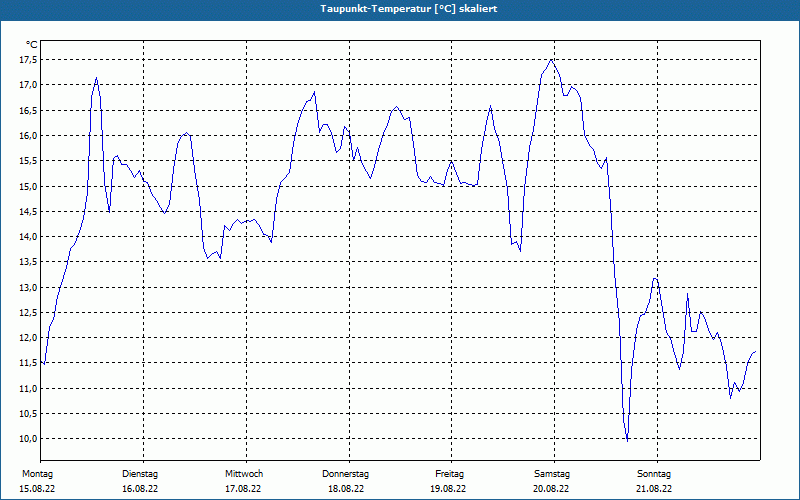Click the 12,5 y-axis value
The height and width of the screenshot is (500, 800).
pyautogui.click(x=30, y=312)
